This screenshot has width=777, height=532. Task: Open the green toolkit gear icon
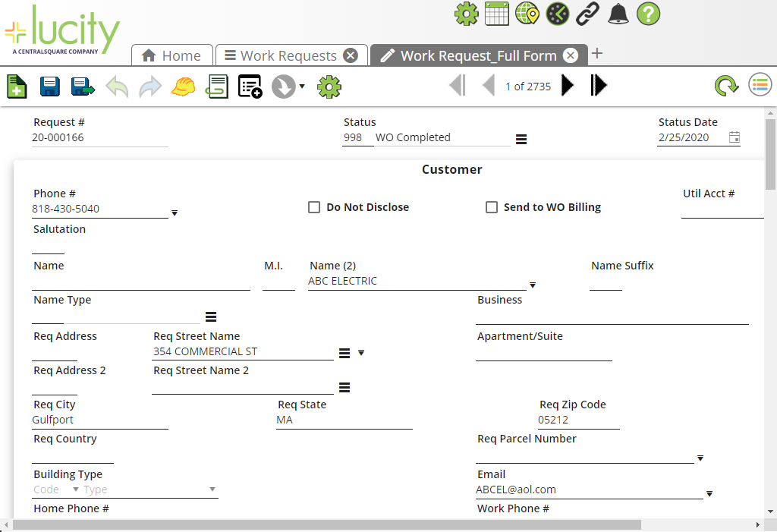[x=329, y=86]
